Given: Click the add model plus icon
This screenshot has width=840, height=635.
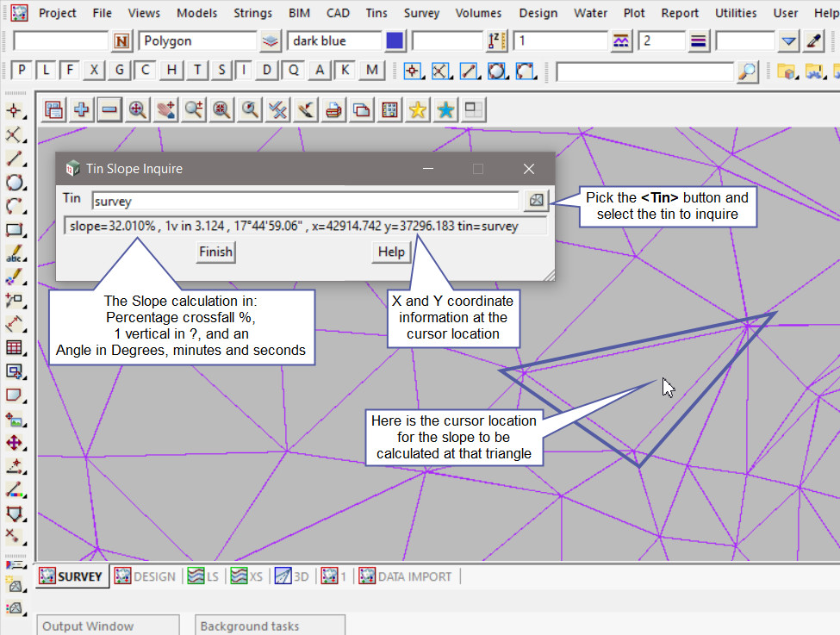Looking at the screenshot, I should pyautogui.click(x=82, y=109).
